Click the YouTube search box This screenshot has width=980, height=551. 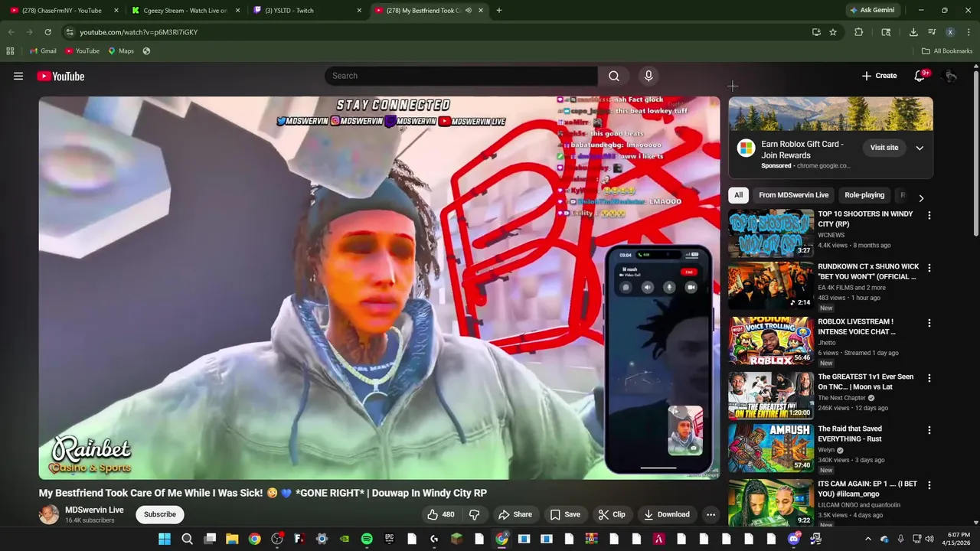point(461,76)
